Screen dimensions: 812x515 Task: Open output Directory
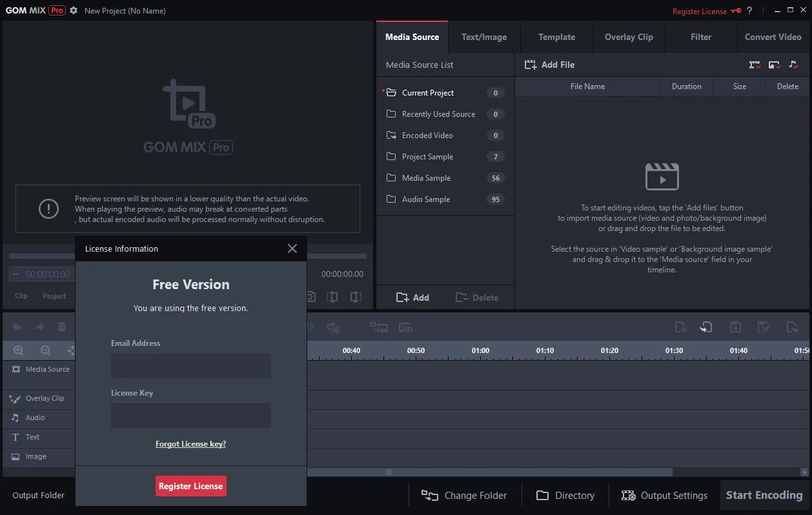[565, 496]
